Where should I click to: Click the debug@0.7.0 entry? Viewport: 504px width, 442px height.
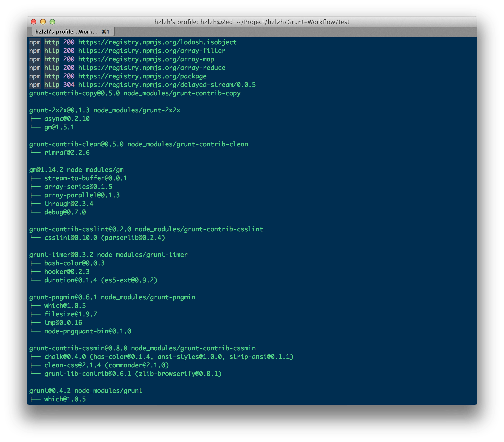tap(65, 212)
